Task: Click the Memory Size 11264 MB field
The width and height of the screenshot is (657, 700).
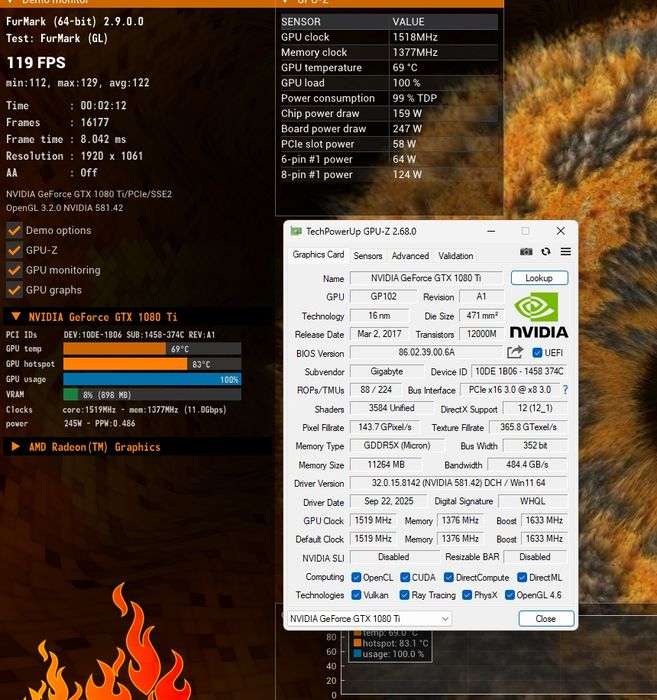Action: pos(386,464)
